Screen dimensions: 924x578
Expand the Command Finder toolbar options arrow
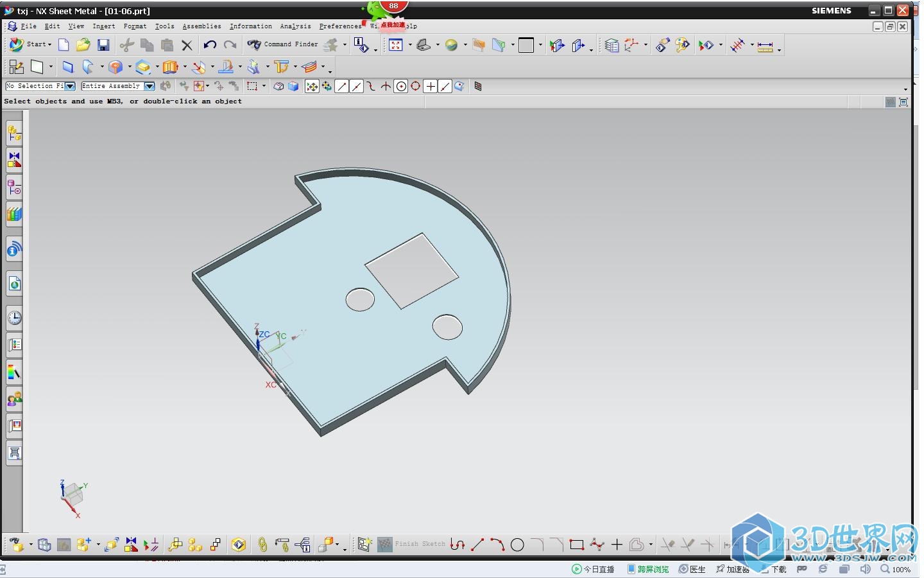pyautogui.click(x=345, y=45)
